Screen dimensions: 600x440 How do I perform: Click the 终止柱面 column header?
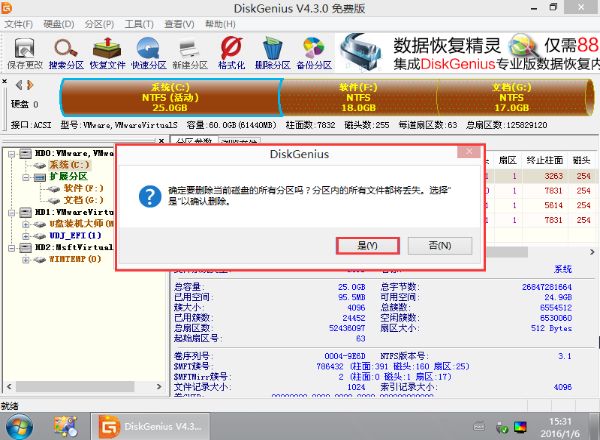click(545, 160)
